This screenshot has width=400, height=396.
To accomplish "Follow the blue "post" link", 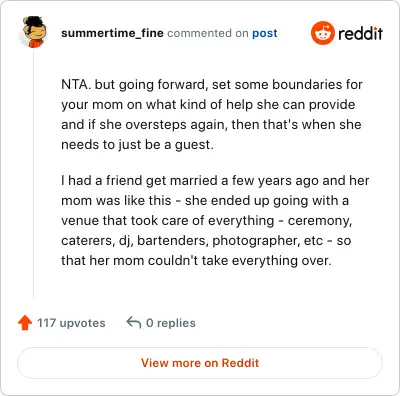I will (265, 33).
